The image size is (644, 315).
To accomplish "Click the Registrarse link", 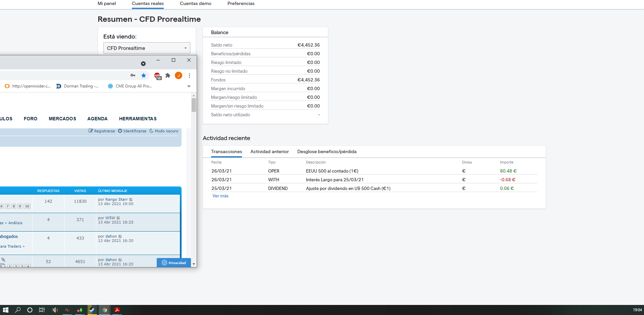I will 102,131.
